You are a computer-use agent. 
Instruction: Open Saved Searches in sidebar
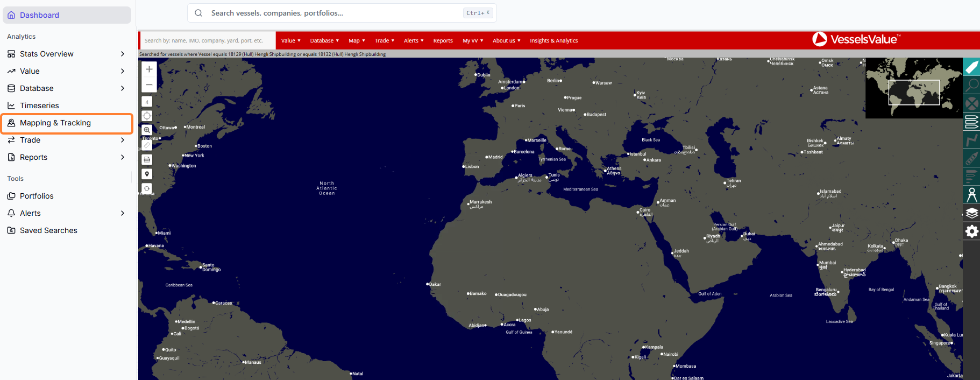[67, 230]
